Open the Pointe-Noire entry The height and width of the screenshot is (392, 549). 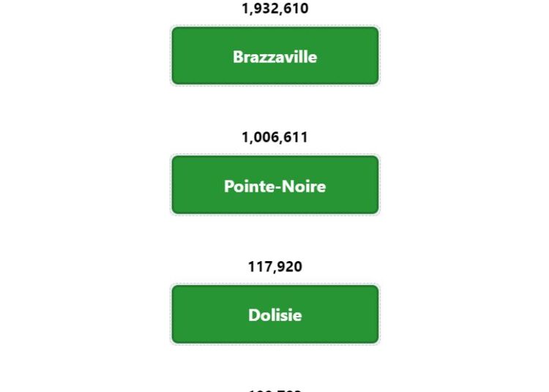pyautogui.click(x=274, y=184)
